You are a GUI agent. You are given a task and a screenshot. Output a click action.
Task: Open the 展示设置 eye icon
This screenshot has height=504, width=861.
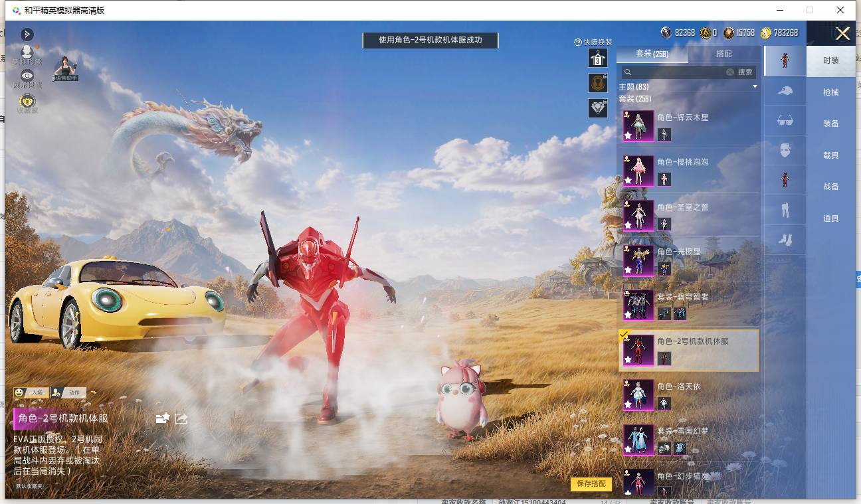[27, 76]
